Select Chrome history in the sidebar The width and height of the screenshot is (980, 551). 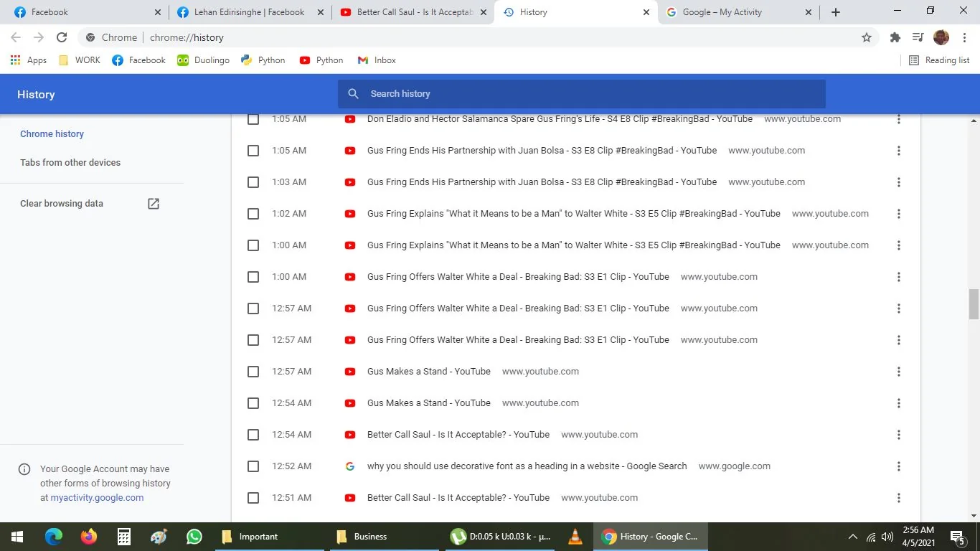52,134
